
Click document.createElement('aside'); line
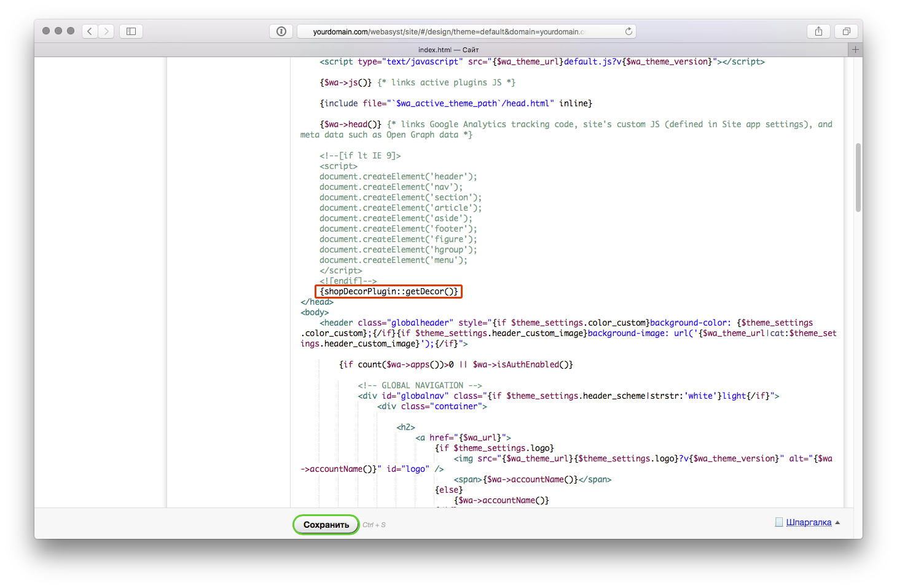[x=396, y=218]
